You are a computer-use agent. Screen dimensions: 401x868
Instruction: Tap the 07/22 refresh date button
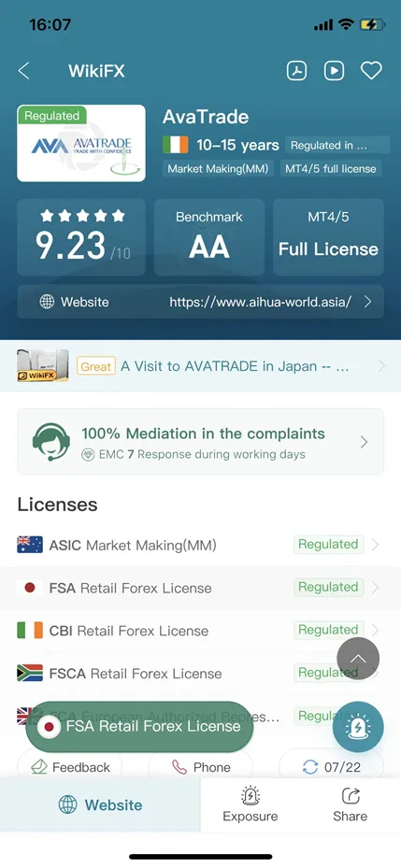[x=331, y=767]
